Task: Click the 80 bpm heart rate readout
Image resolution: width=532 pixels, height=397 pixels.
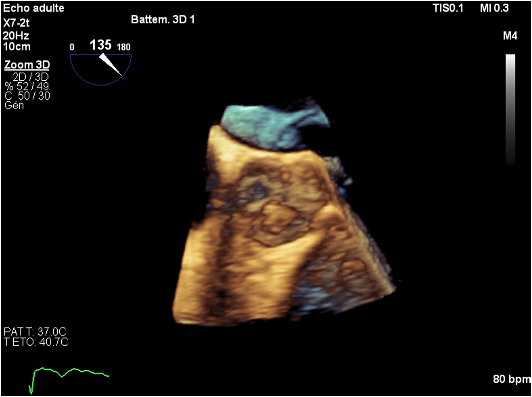Action: (511, 379)
